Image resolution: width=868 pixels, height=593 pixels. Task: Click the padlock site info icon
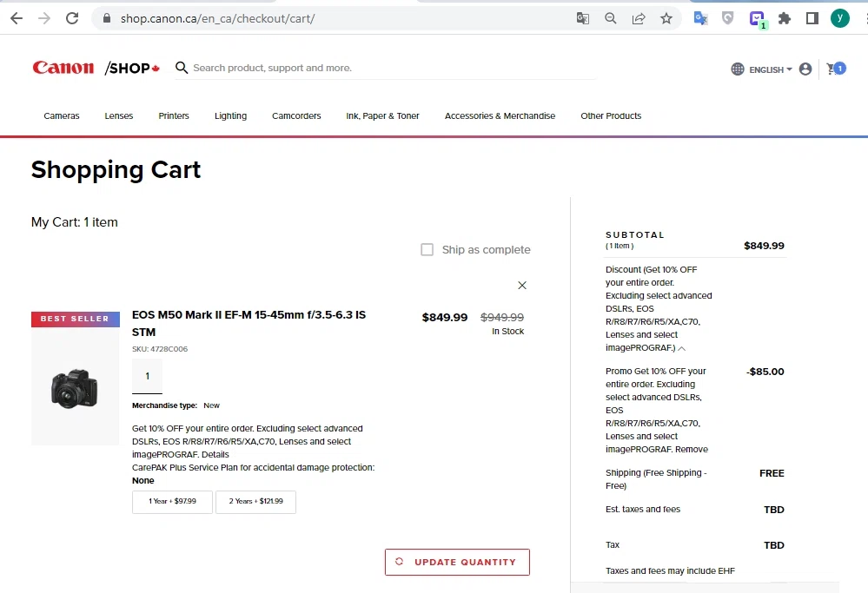click(x=107, y=18)
